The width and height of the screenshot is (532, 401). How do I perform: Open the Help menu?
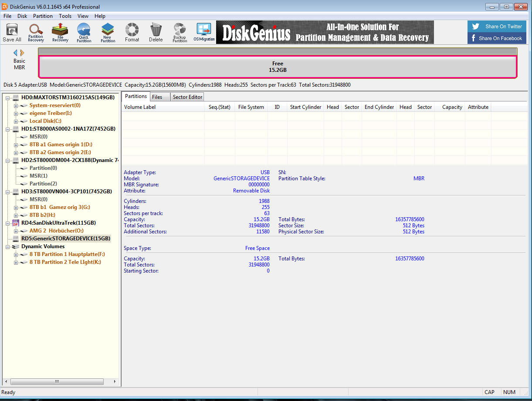click(x=100, y=16)
